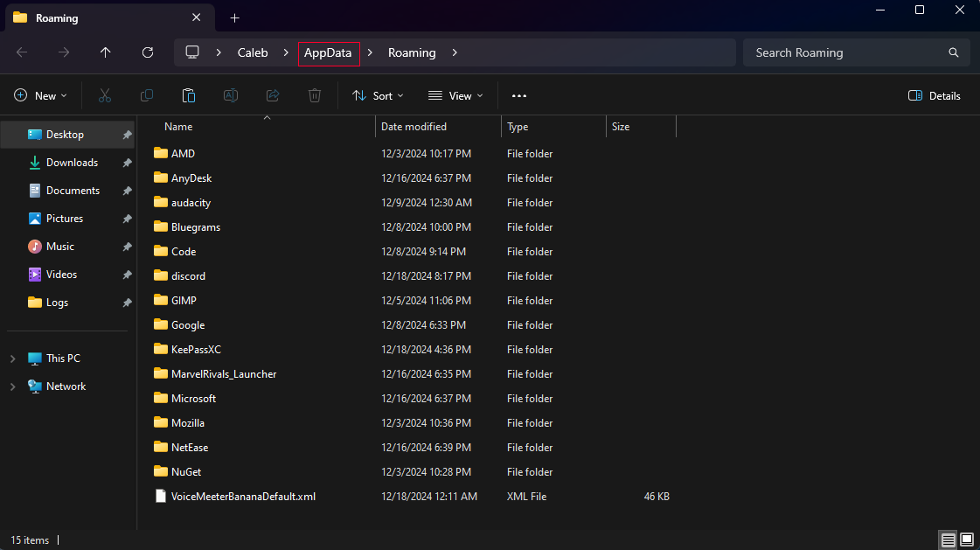
Task: Select the NetEase folder name
Action: click(190, 448)
